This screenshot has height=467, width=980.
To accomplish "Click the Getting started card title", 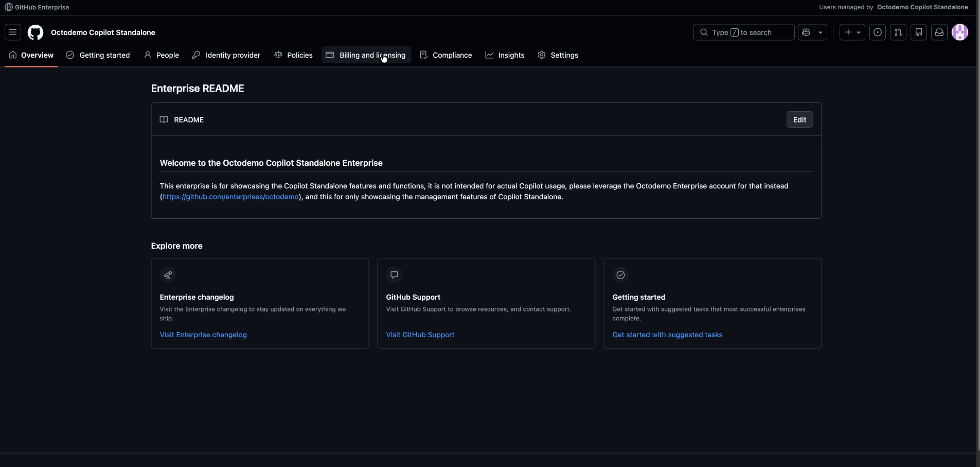I will [639, 297].
